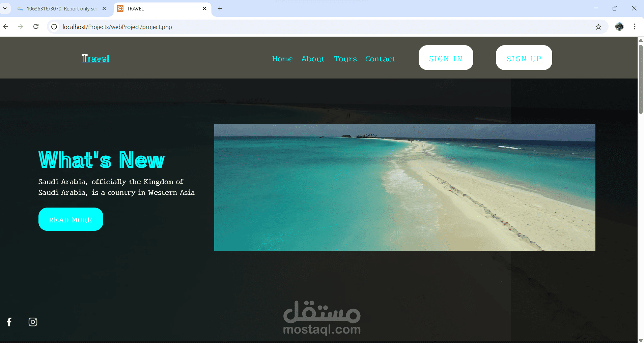Click the browser forward arrow
This screenshot has width=644, height=343.
21,27
